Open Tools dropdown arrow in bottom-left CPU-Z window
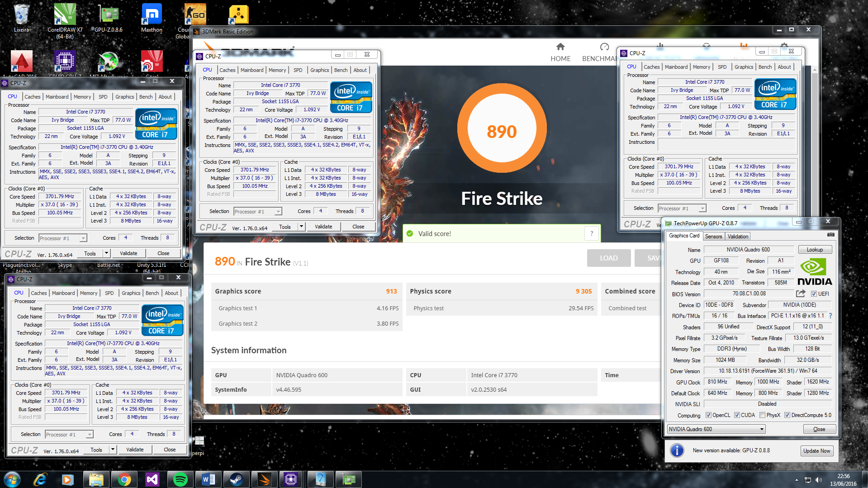 click(x=113, y=450)
